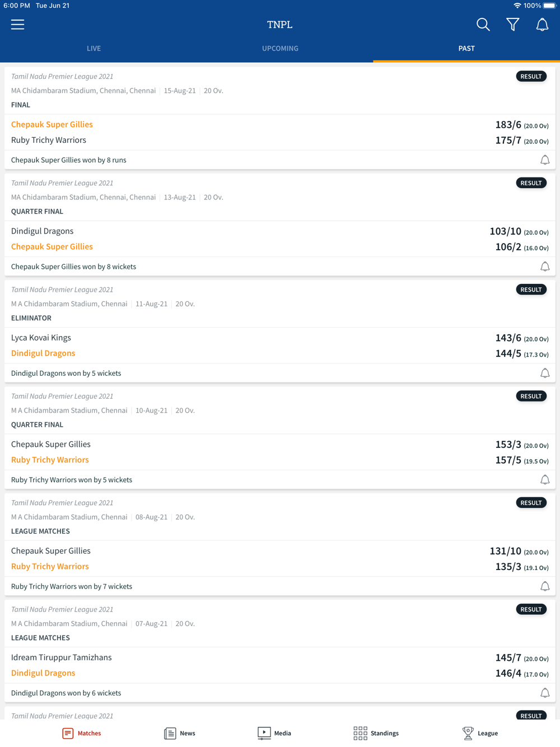Switch to the LIVE tab
This screenshot has width=560, height=747.
[x=94, y=49]
